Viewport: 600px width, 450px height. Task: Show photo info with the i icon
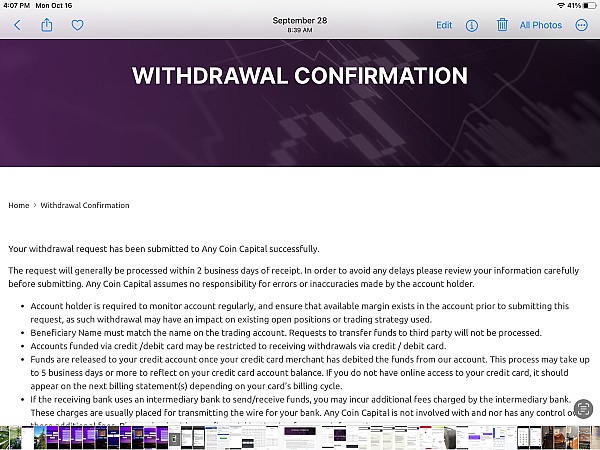click(471, 25)
